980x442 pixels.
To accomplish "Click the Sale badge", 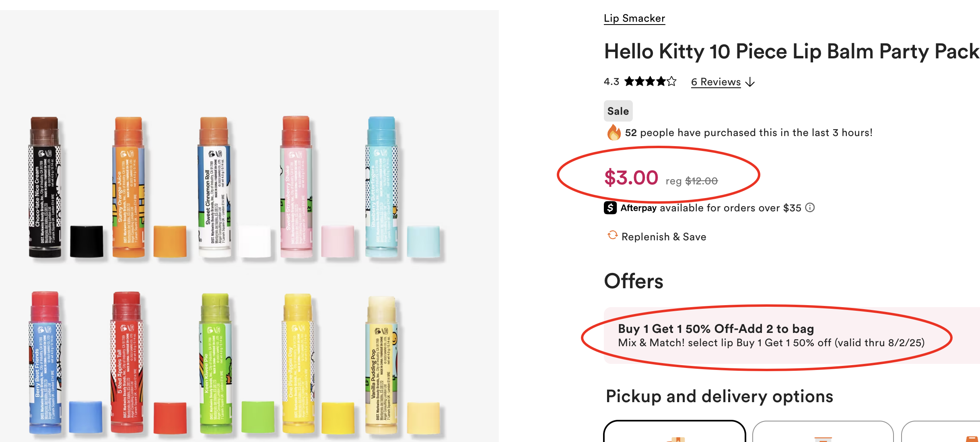I will (618, 111).
